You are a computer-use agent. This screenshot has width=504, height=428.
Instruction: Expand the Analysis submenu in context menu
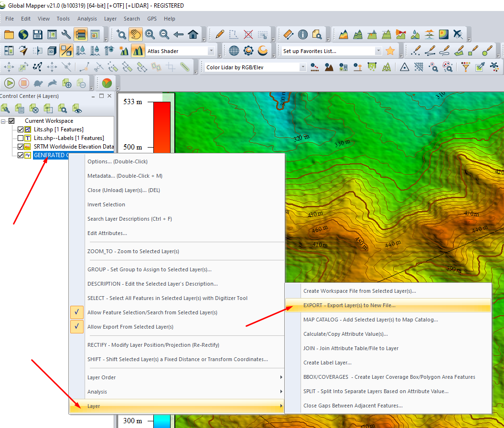coord(176,392)
